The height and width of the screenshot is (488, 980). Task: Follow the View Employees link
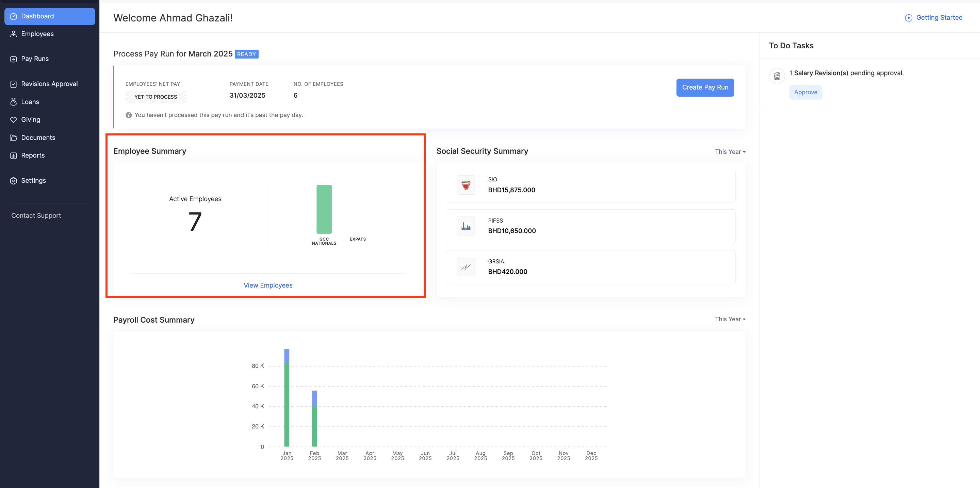(x=268, y=285)
